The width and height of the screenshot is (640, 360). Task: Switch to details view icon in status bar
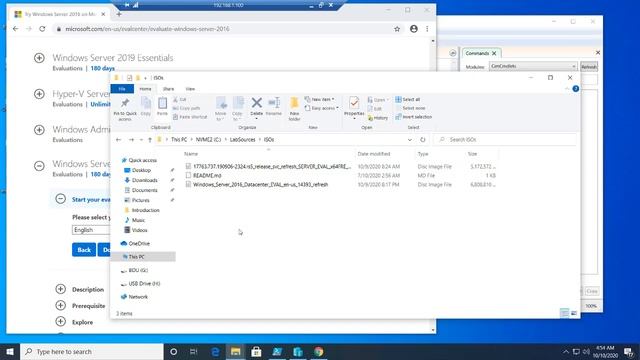coord(564,313)
